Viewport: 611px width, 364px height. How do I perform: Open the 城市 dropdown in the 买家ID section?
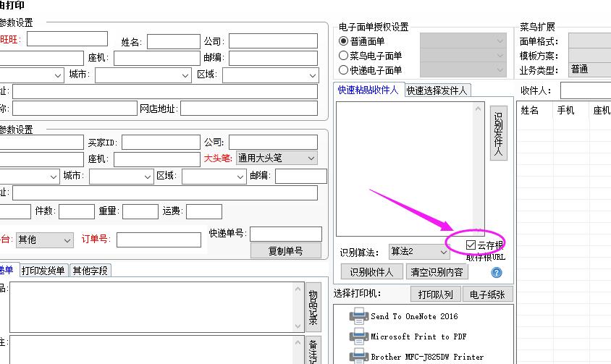(x=121, y=177)
